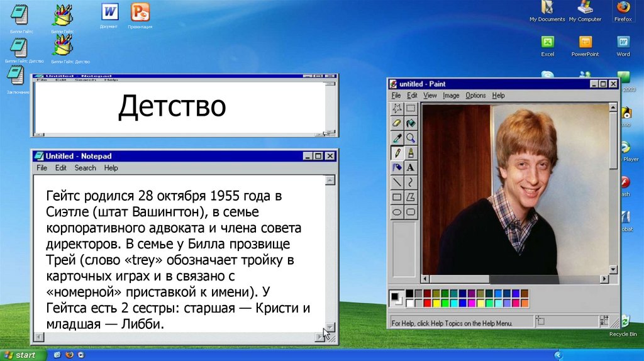Click Paint's horizontal scrollbar left arrow
644x361 pixels.
426,279
